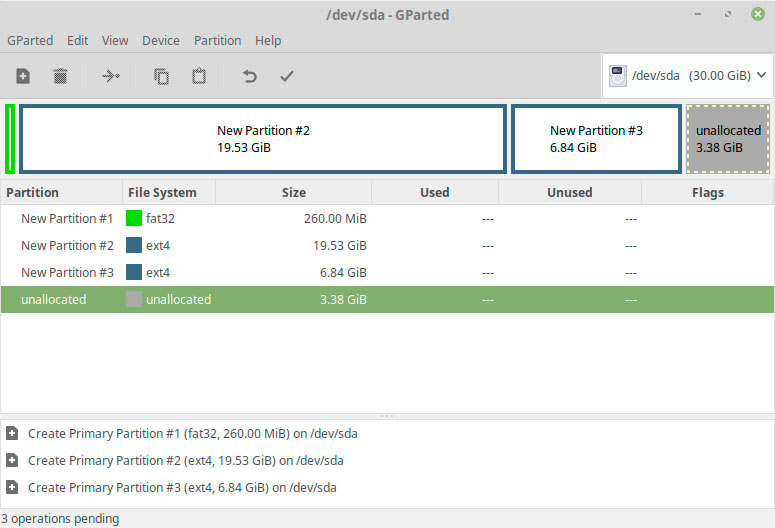The image size is (775, 528).
Task: Select New Partition #2 block in disk map
Action: [263, 139]
